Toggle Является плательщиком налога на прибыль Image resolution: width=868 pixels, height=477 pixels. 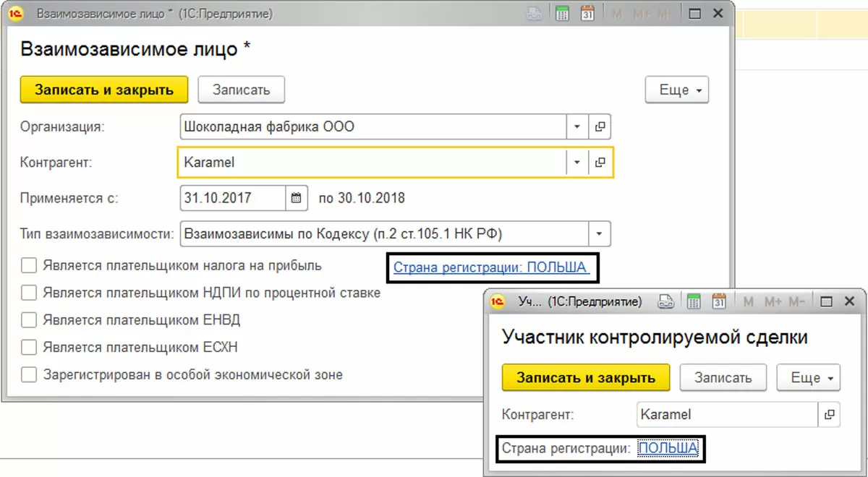[x=29, y=266]
